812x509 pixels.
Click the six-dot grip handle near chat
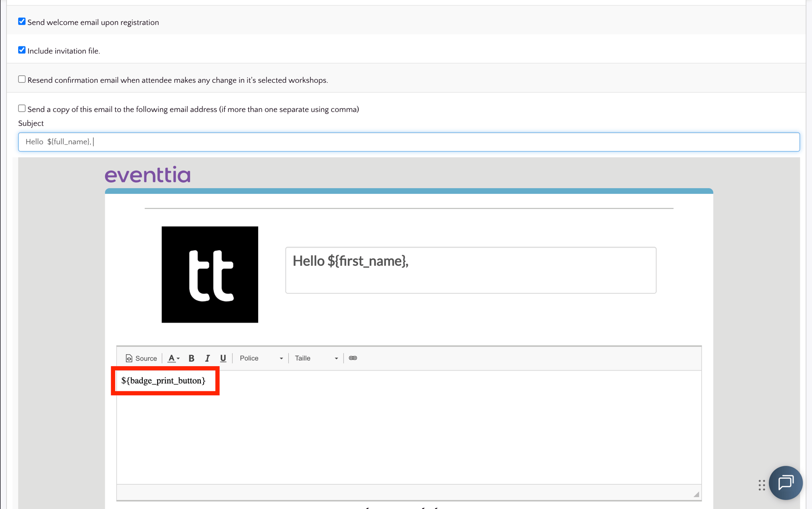[x=762, y=485]
